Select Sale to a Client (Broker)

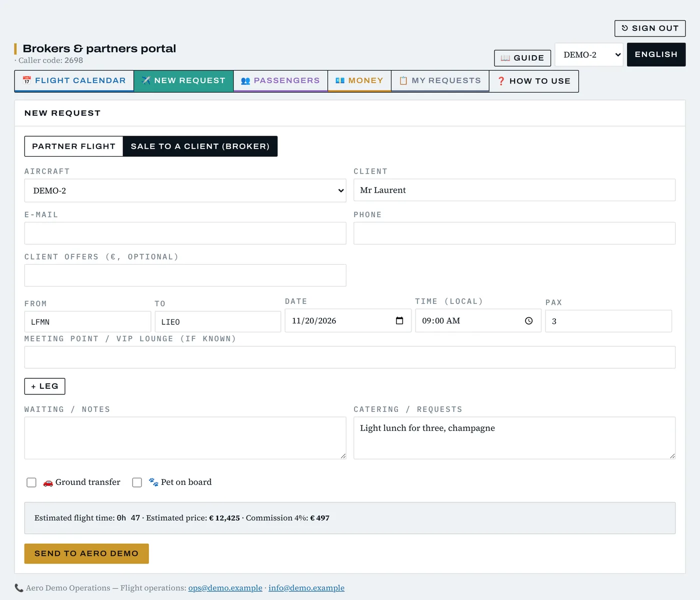point(200,146)
